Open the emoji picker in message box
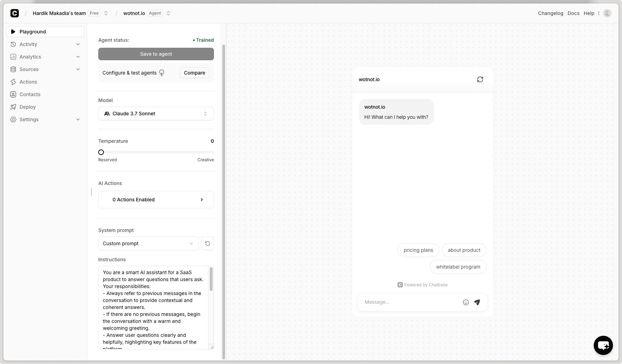 click(466, 302)
